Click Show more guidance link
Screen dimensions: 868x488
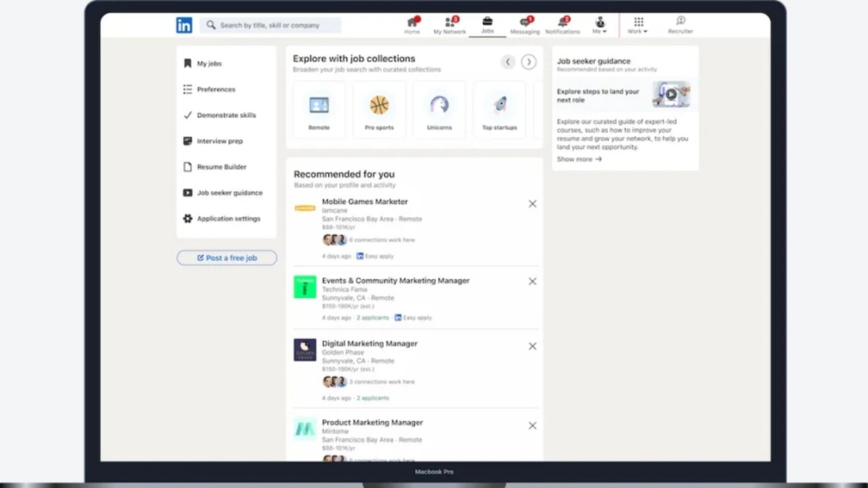579,159
